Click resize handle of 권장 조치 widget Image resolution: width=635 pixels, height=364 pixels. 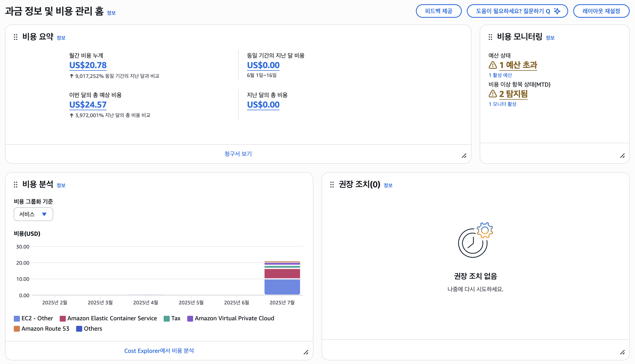click(x=622, y=352)
